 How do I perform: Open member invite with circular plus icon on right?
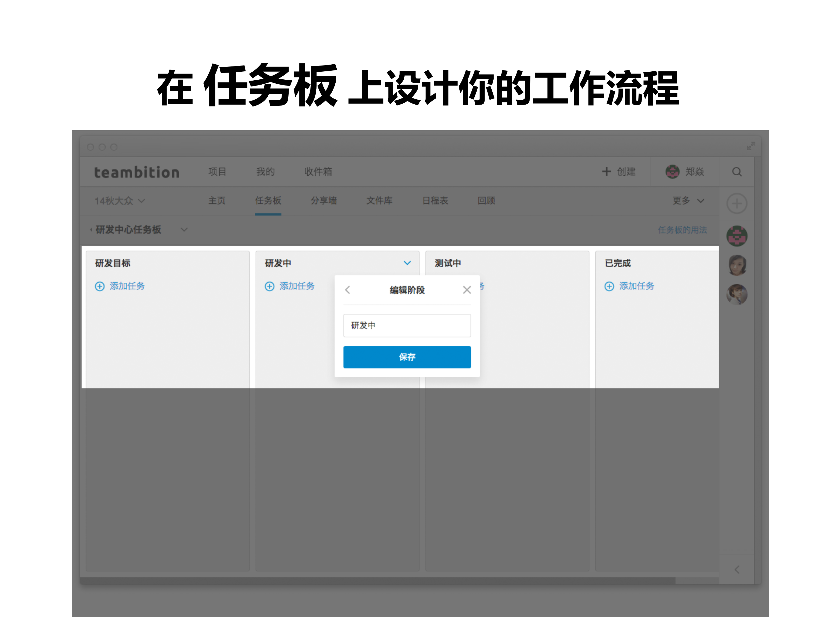[737, 204]
